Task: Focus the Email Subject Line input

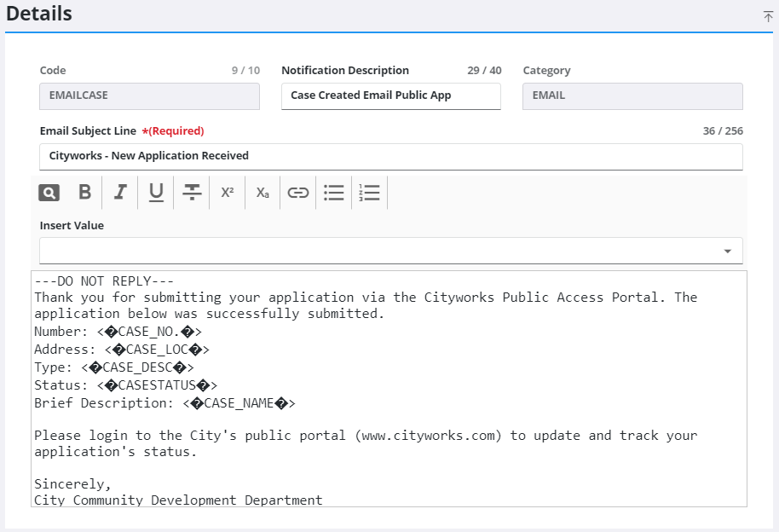Action: [390, 156]
